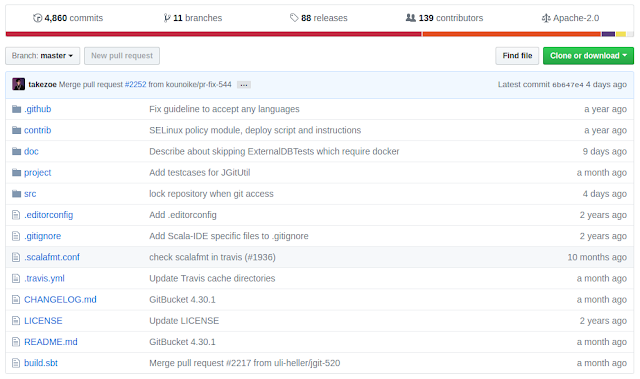Viewport: 640px width, 379px height.
Task: Click the contributors people icon
Action: (x=411, y=18)
